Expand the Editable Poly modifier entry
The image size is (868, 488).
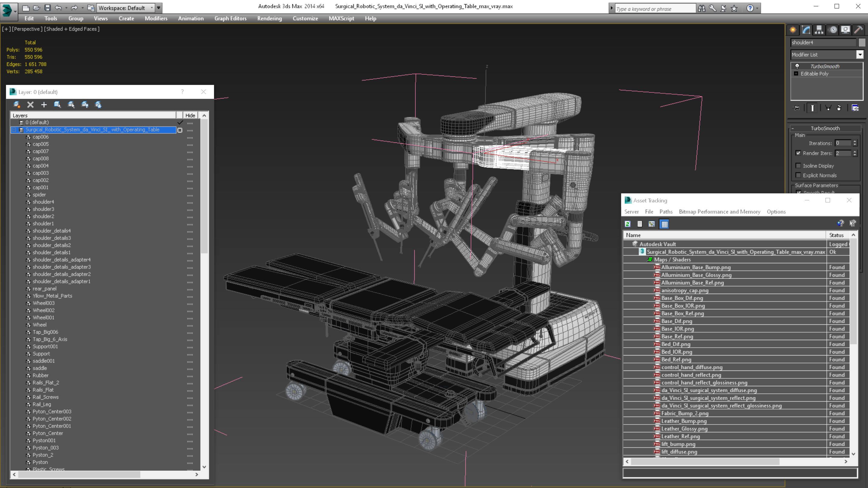tap(796, 74)
